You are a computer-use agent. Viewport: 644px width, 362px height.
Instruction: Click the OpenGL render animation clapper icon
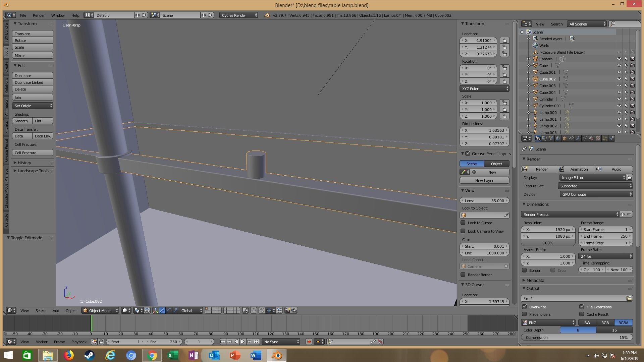tap(294, 311)
